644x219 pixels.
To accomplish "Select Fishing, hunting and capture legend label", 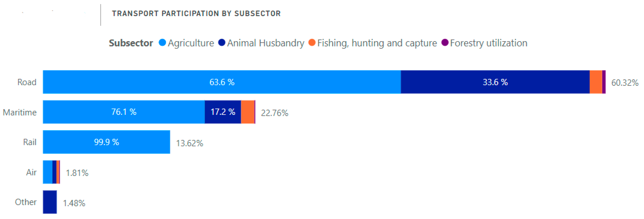I will pos(377,43).
